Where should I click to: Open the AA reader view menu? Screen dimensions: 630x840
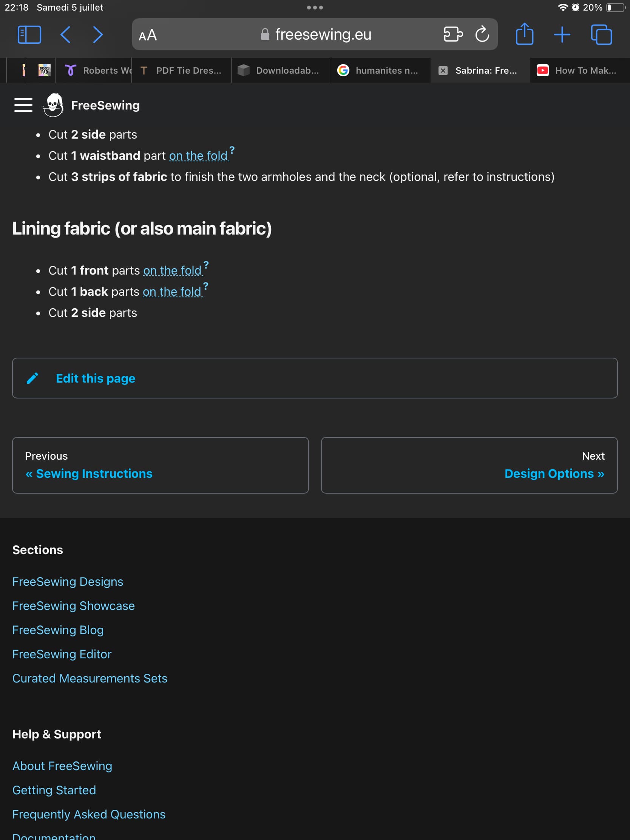pos(148,36)
